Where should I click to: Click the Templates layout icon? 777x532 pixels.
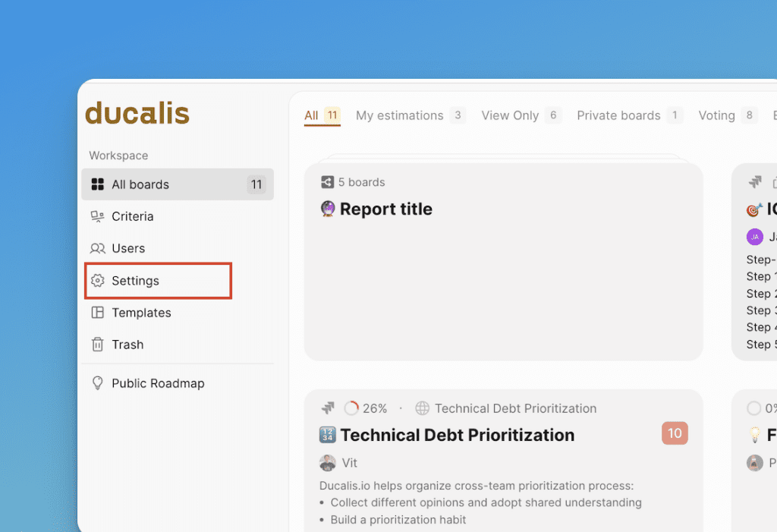coord(97,313)
